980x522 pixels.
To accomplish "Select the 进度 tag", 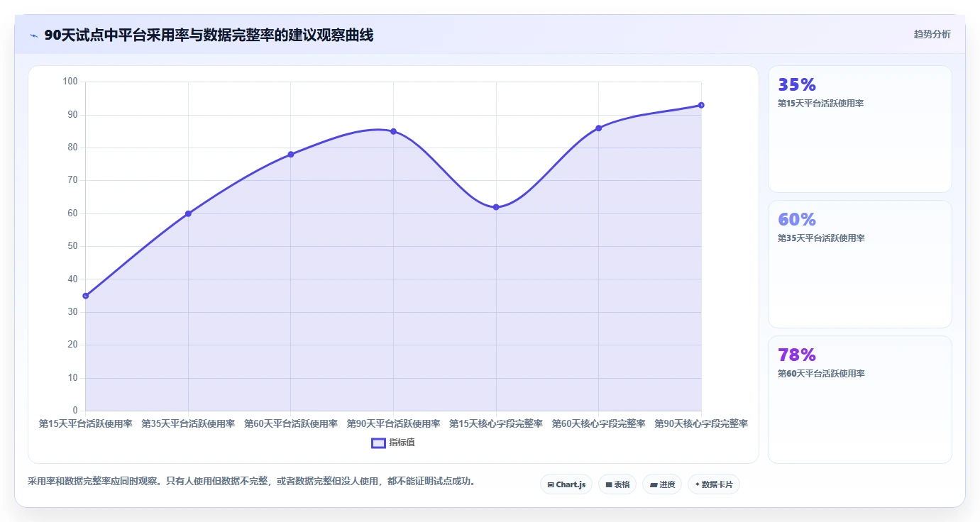I will click(x=662, y=484).
